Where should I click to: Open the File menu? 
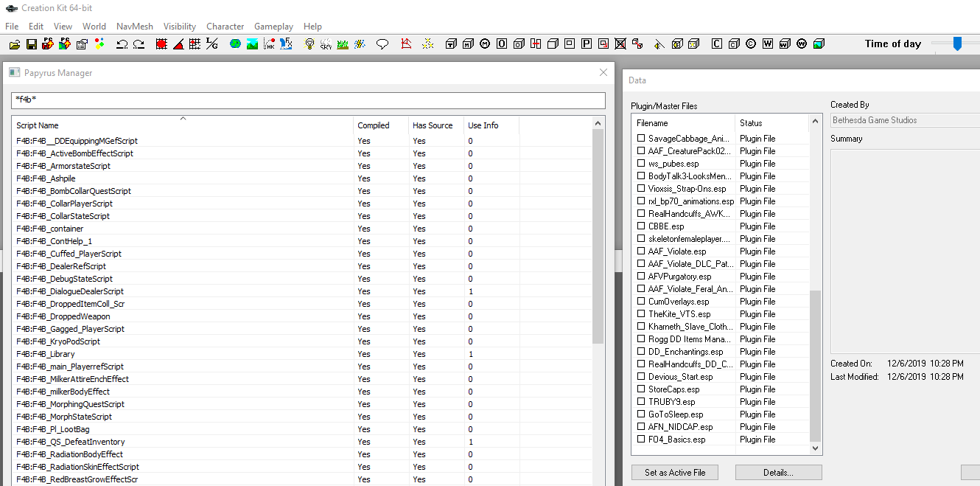pos(12,27)
